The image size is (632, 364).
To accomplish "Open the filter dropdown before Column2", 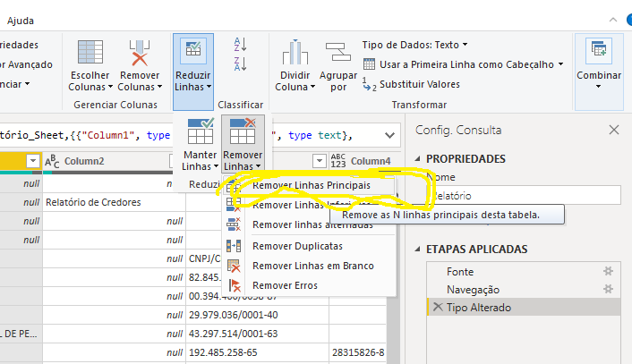I will click(33, 161).
